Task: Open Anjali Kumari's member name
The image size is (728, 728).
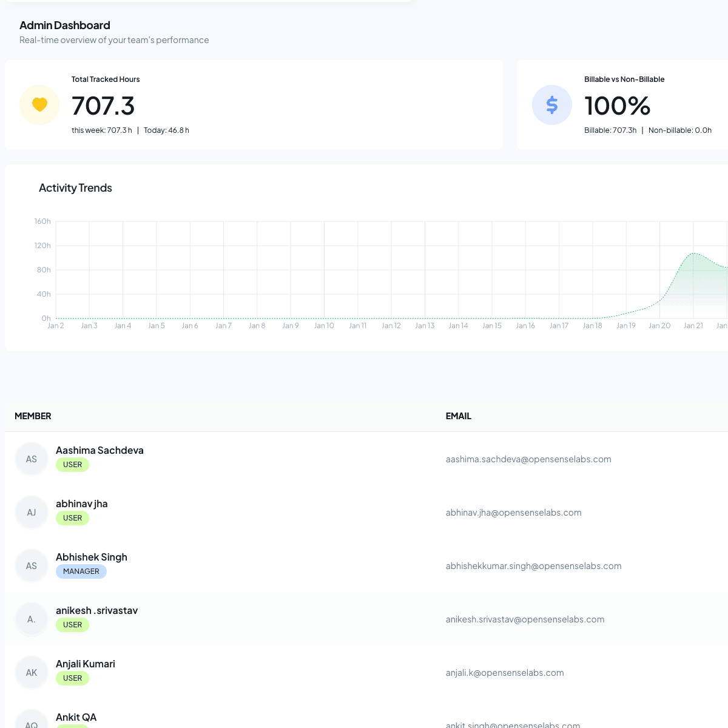Action: pos(86,664)
